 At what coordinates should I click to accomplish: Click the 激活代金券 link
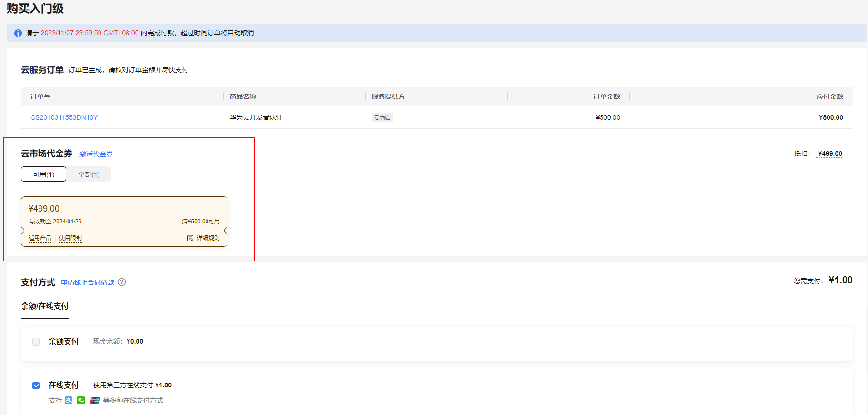coord(96,154)
